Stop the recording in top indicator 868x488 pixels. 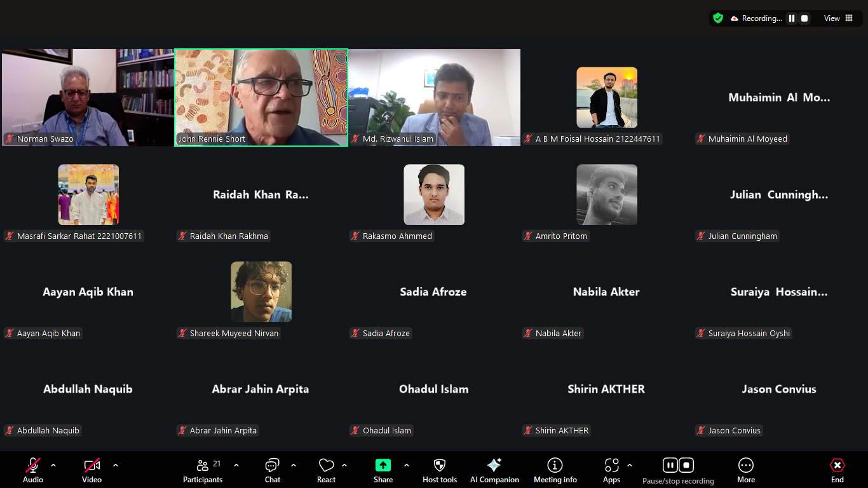pos(804,18)
